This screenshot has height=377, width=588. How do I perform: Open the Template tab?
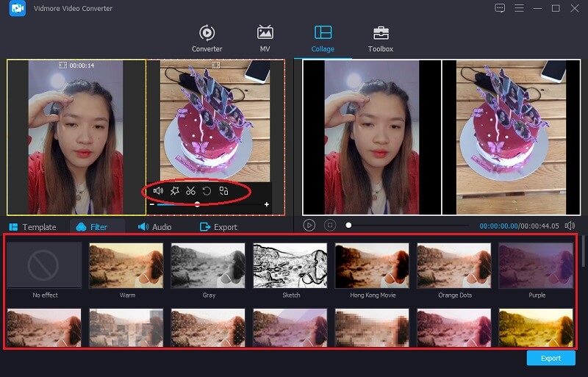pos(32,227)
